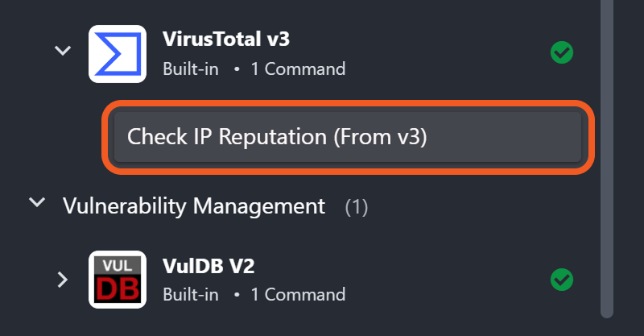The height and width of the screenshot is (336, 644).
Task: Click the VirusTotal v3 logo icon
Action: 117,54
